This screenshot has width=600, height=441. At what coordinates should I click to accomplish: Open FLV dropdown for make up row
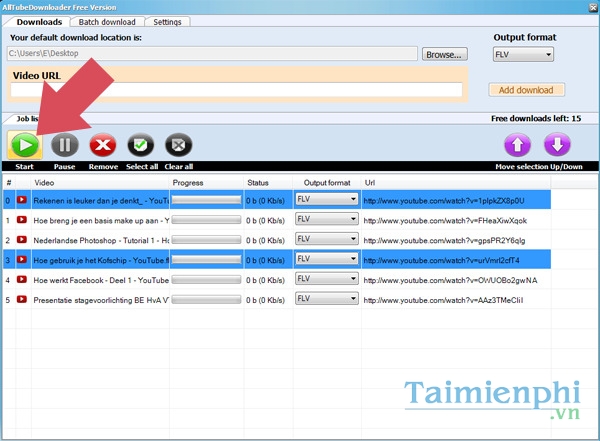(327, 219)
